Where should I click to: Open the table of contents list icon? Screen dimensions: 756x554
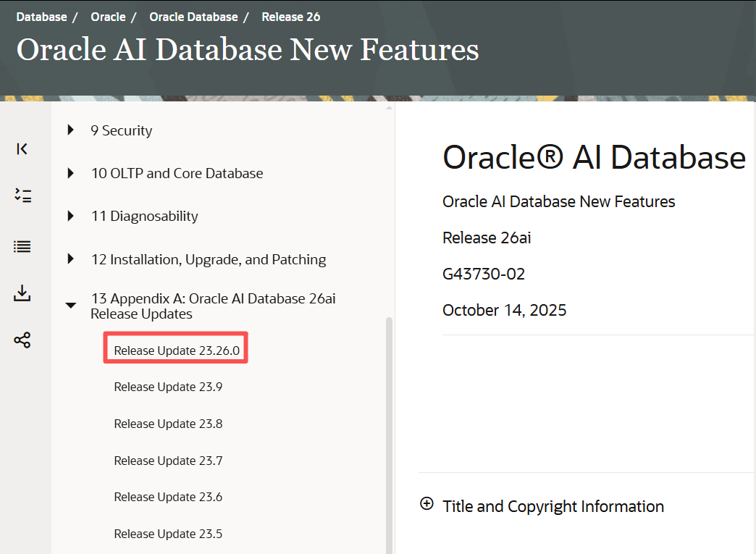[22, 246]
